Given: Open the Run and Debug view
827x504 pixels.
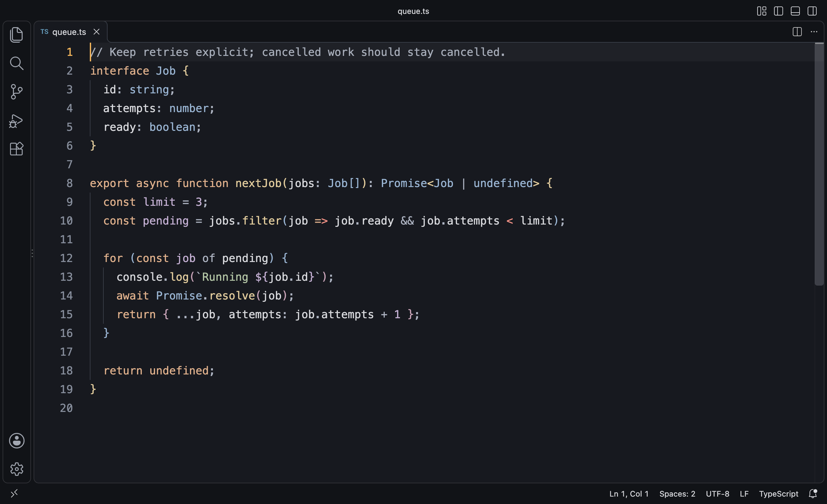Looking at the screenshot, I should 16,121.
